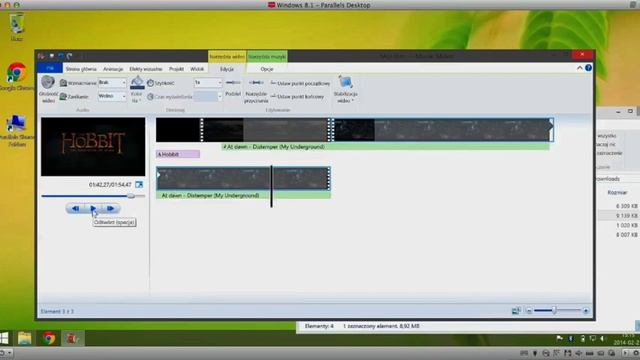Select Edycja tab under Narzędzia wideo
640x360 pixels.
(227, 69)
